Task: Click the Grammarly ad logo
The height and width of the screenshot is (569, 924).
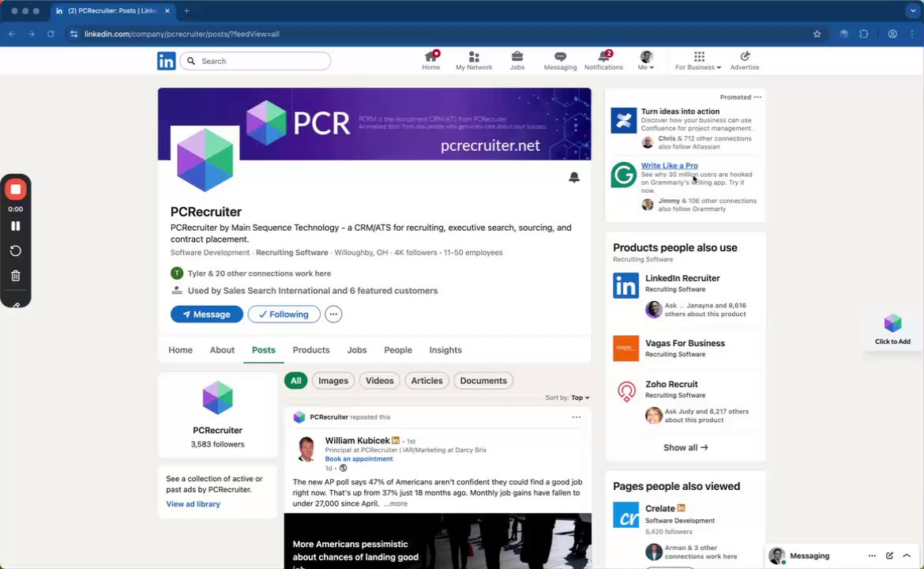Action: click(x=623, y=175)
